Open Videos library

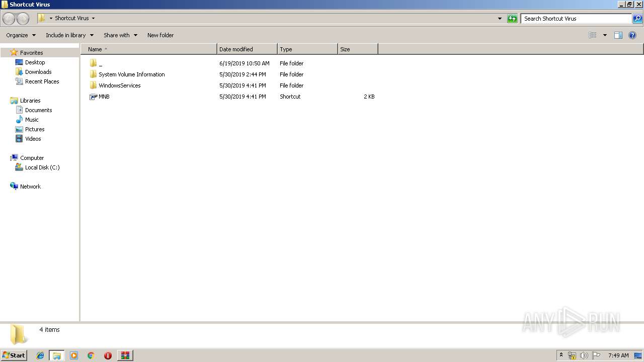pos(33,139)
